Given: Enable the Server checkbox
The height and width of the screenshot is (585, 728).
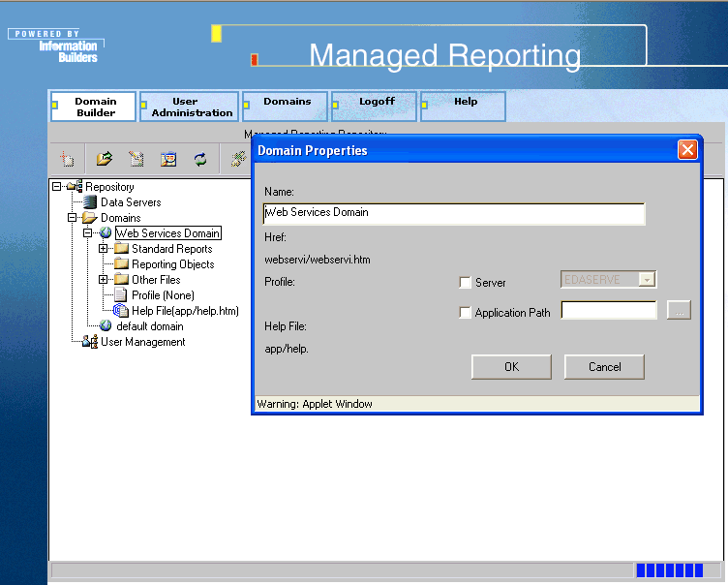Looking at the screenshot, I should 465,283.
